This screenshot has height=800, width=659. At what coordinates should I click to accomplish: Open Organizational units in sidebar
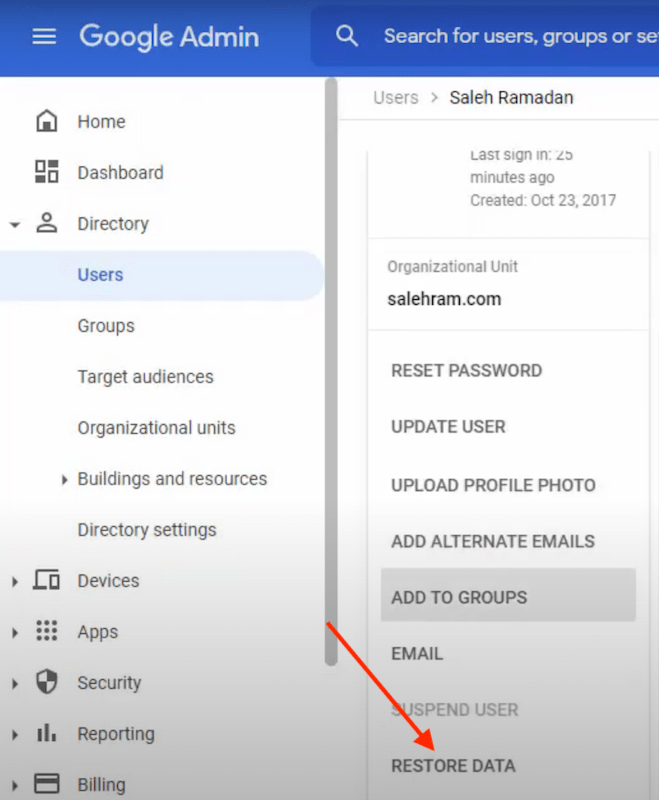click(x=156, y=428)
